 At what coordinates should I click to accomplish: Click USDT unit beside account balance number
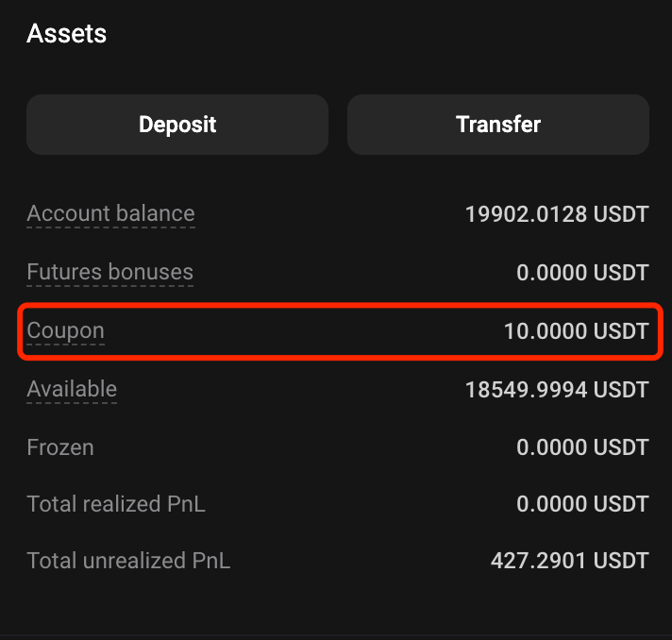point(621,215)
